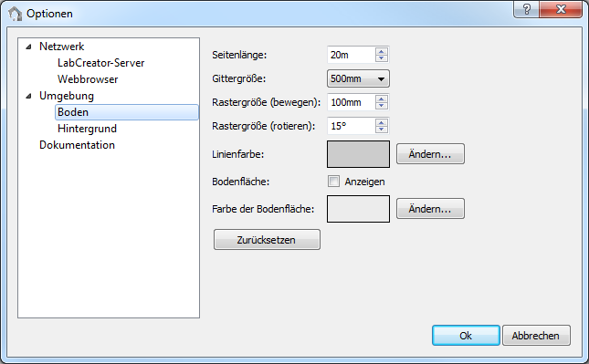
Task: Click the Zurücksetzen button
Action: [267, 240]
